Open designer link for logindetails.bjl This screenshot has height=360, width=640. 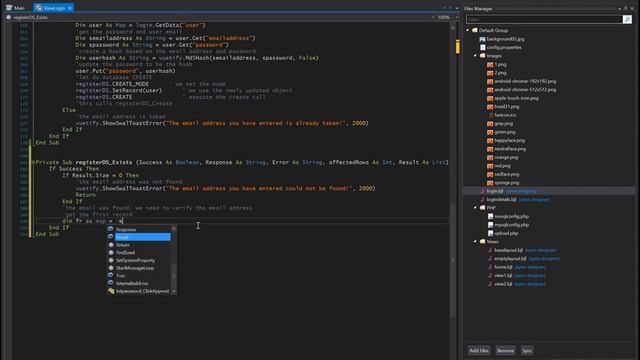click(534, 200)
